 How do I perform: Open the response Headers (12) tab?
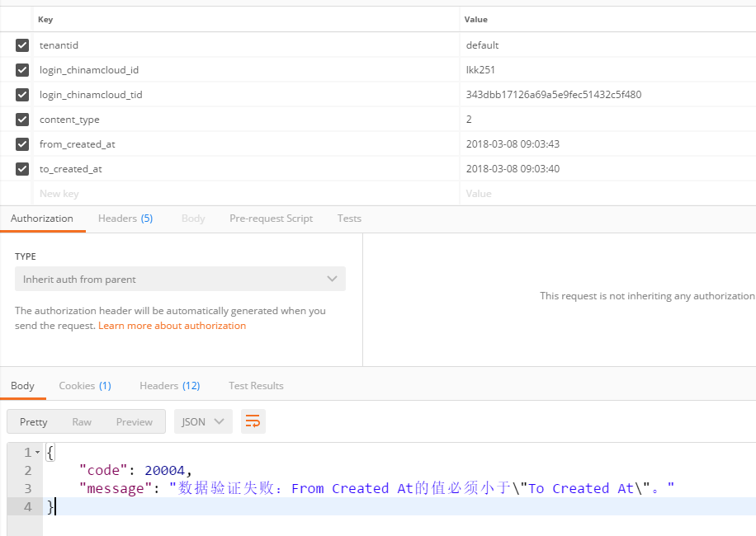tap(170, 386)
